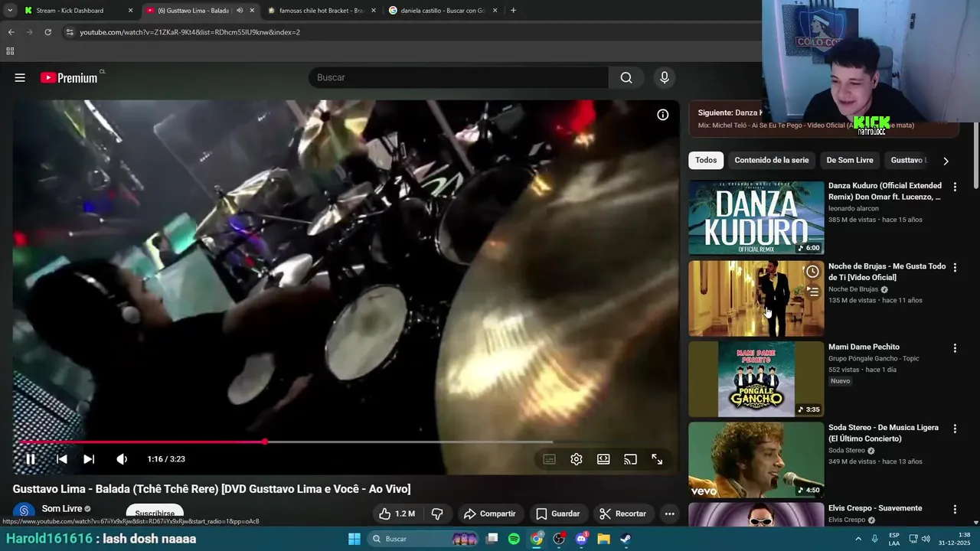This screenshot has height=551, width=980.
Task: Focus the Buscar search field
Action: tap(458, 77)
